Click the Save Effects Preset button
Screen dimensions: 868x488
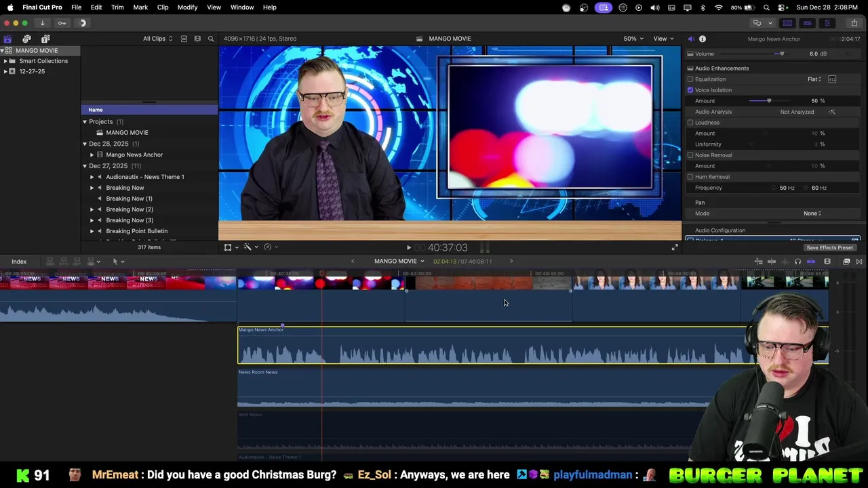[829, 248]
